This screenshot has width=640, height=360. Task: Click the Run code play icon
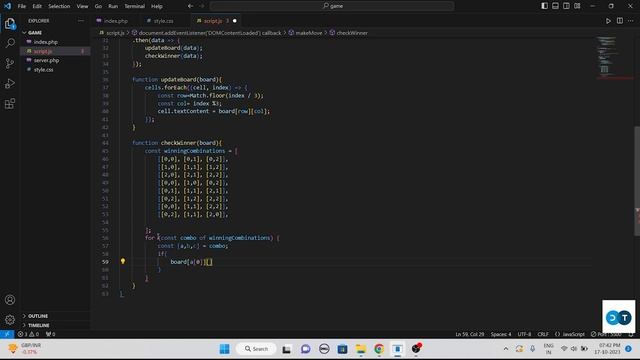pyautogui.click(x=608, y=21)
